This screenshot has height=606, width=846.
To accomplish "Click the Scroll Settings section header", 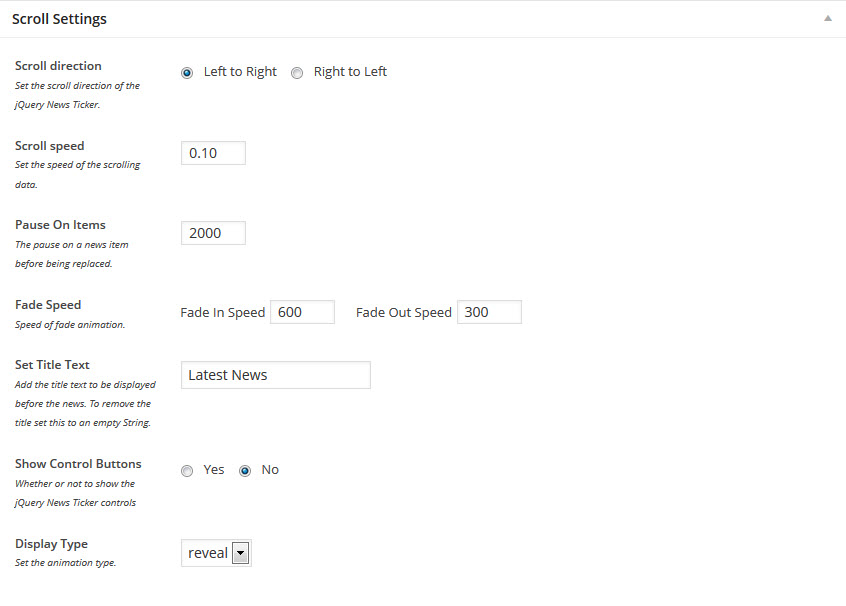I will click(59, 18).
